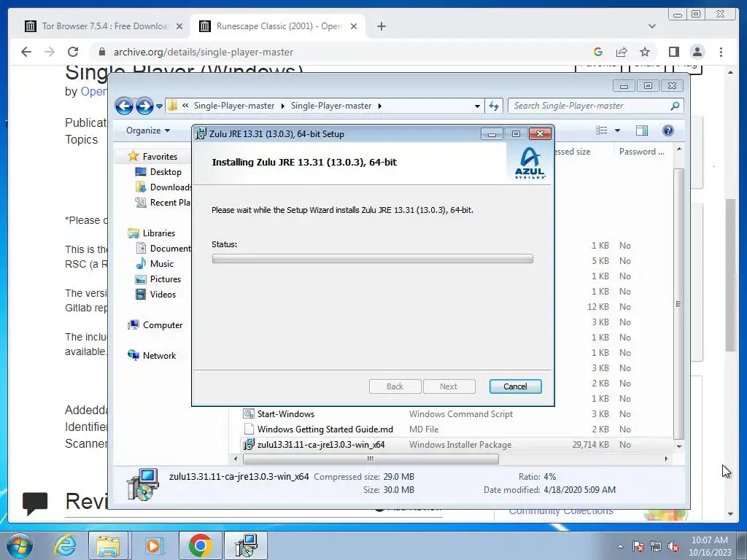
Task: Launch Internet Explorer from taskbar
Action: pos(64,545)
